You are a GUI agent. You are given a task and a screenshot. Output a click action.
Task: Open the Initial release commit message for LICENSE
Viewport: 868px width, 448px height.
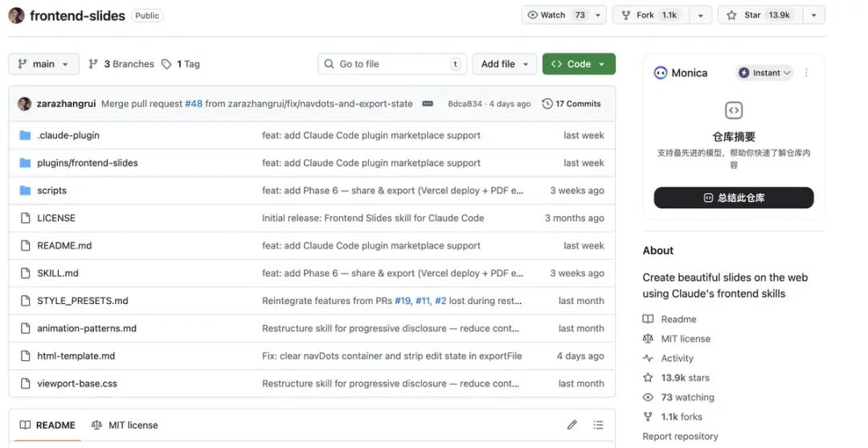coord(373,218)
